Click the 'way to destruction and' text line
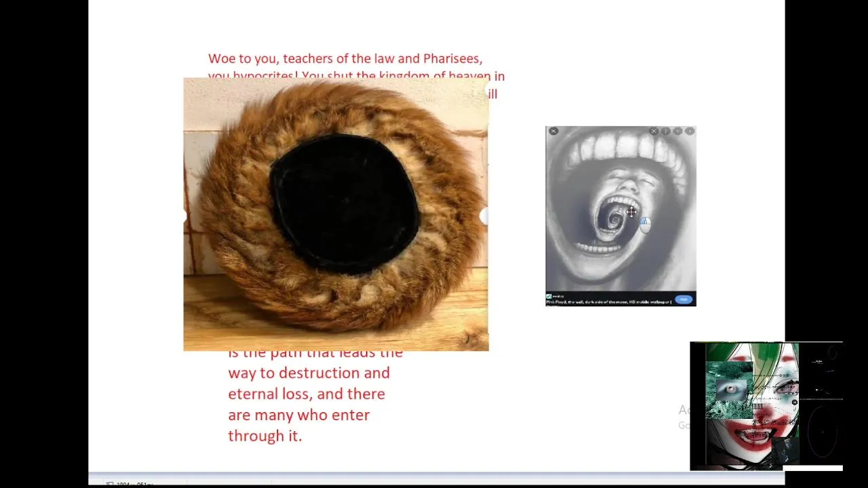 click(x=309, y=373)
